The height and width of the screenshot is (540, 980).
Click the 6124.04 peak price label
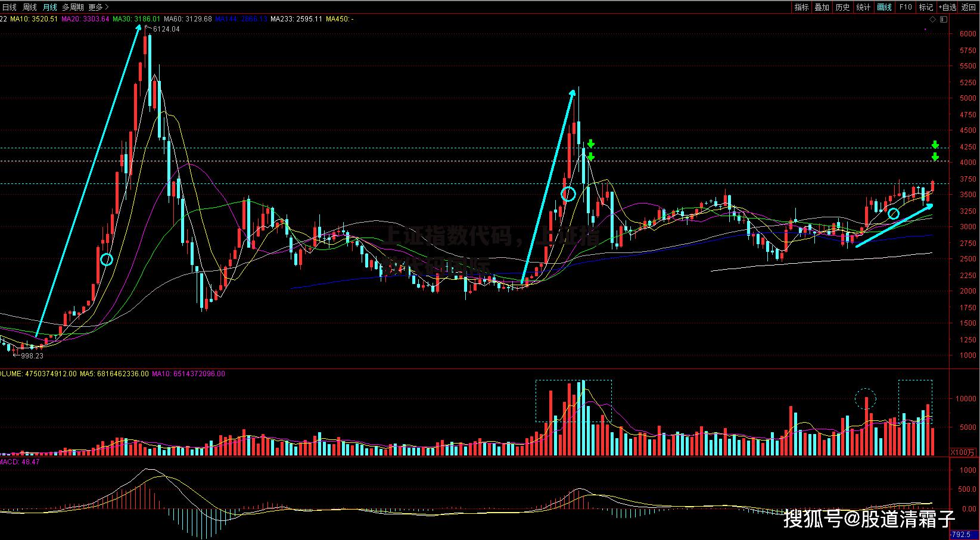(x=166, y=29)
